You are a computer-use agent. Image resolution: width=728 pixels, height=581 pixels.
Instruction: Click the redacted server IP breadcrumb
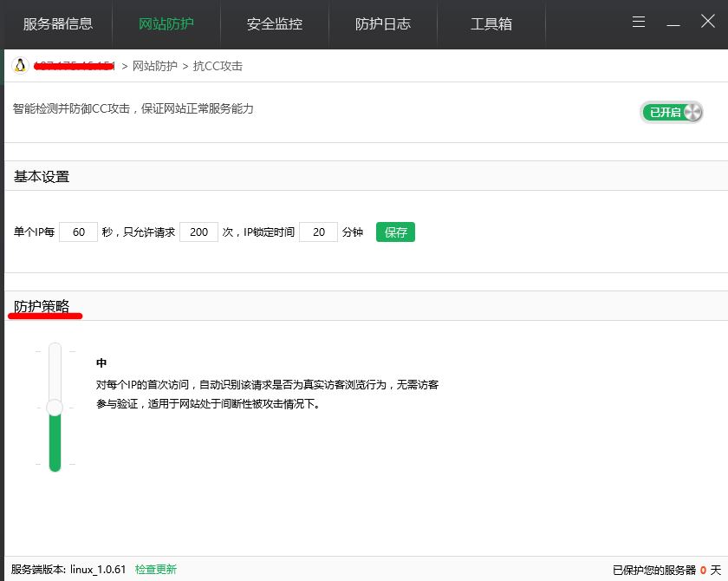75,66
